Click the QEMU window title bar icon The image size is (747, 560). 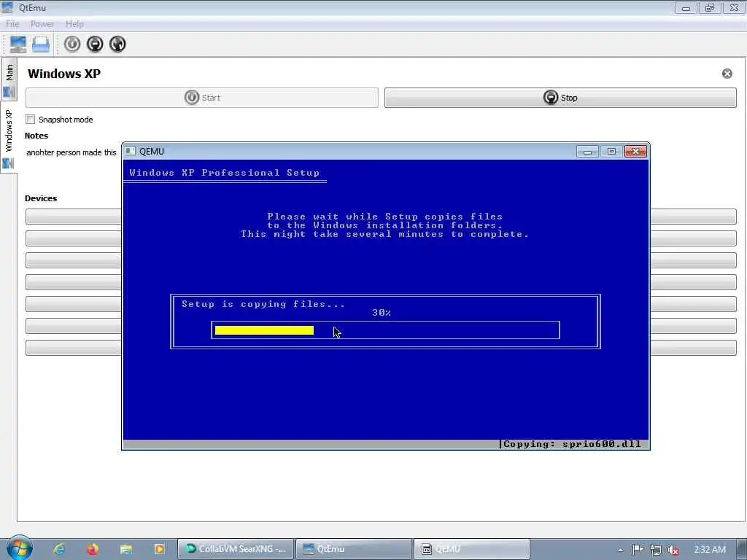click(x=130, y=152)
